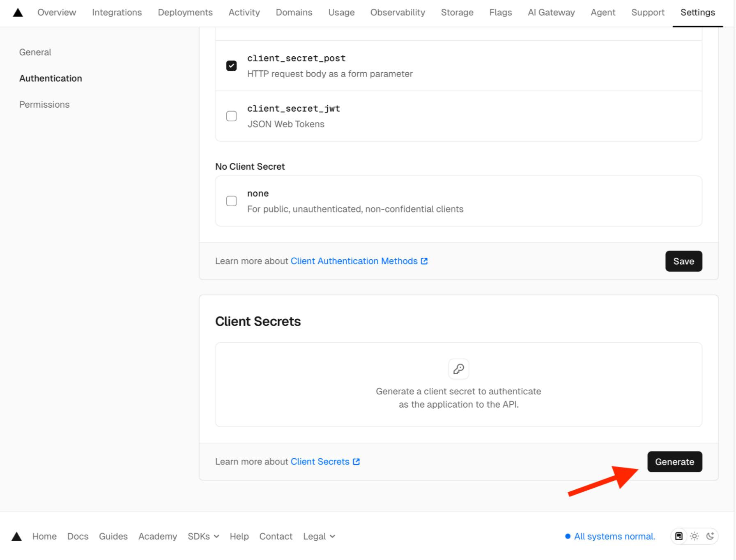Click the key icon in the Client Secrets panel
Screen dimensions: 736x560
pyautogui.click(x=458, y=369)
